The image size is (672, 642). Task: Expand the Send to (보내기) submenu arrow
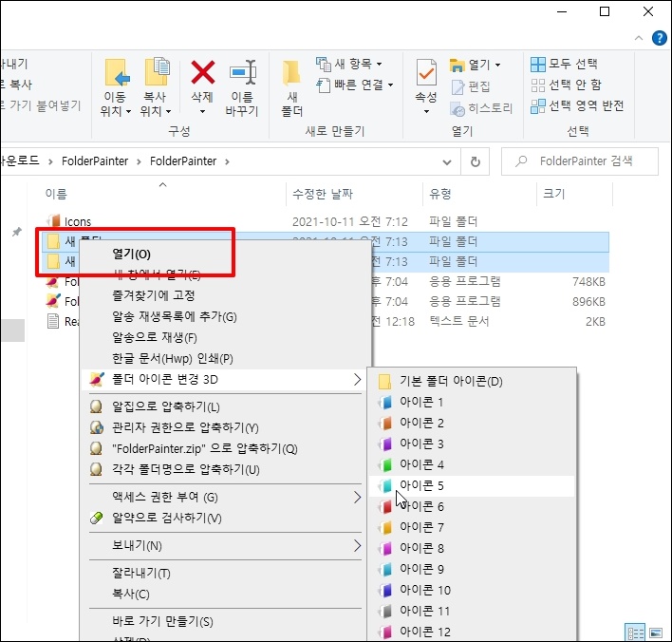coord(357,545)
